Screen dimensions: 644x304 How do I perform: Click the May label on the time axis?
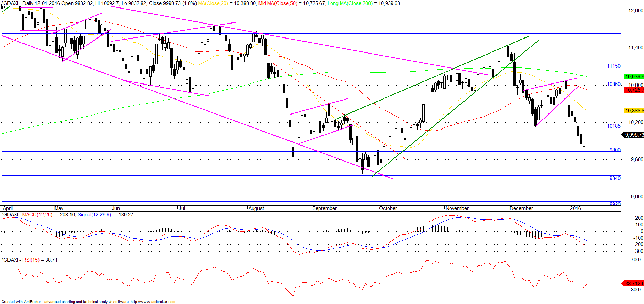point(59,208)
